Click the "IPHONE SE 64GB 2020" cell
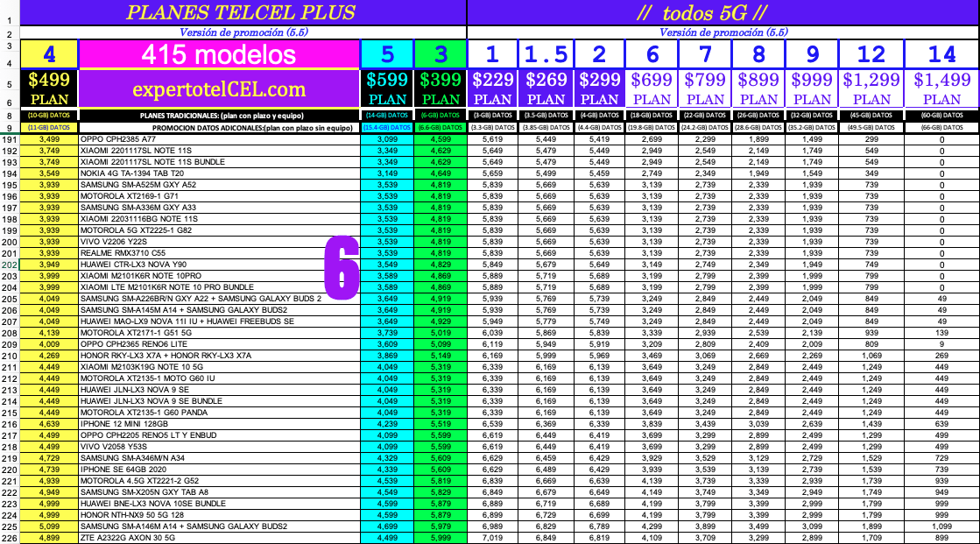This screenshot has height=544, width=980. tap(219, 470)
